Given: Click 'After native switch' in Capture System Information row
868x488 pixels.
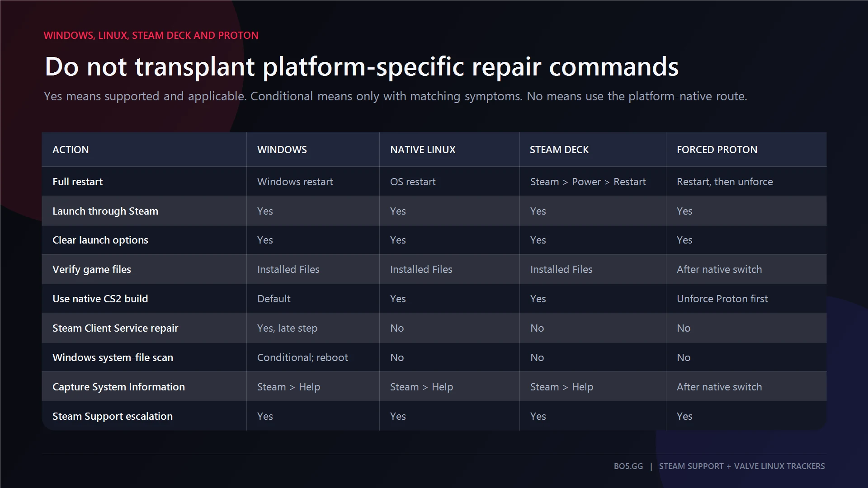Looking at the screenshot, I should (x=719, y=387).
